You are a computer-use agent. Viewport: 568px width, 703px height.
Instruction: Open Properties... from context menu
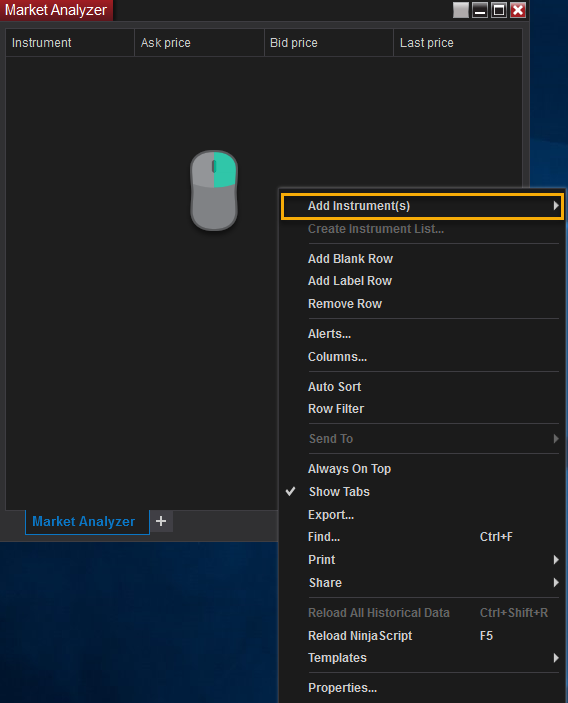coord(422,687)
